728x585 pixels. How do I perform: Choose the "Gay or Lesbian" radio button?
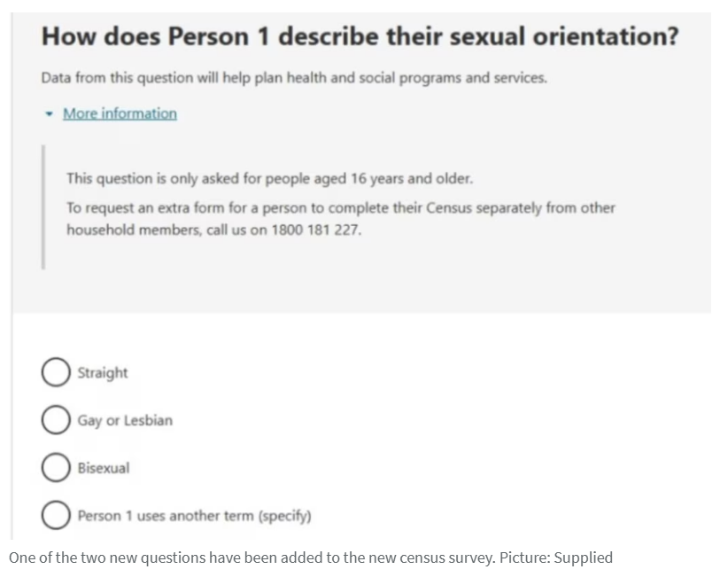point(55,420)
